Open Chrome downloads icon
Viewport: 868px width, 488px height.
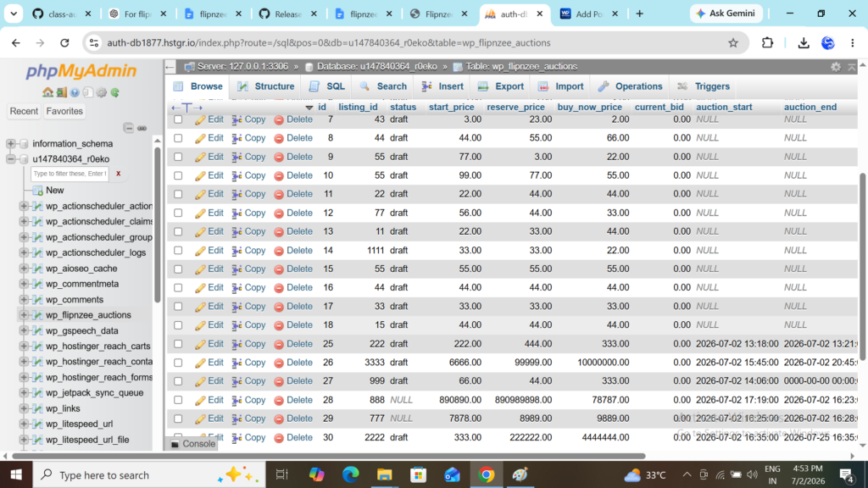pos(804,42)
